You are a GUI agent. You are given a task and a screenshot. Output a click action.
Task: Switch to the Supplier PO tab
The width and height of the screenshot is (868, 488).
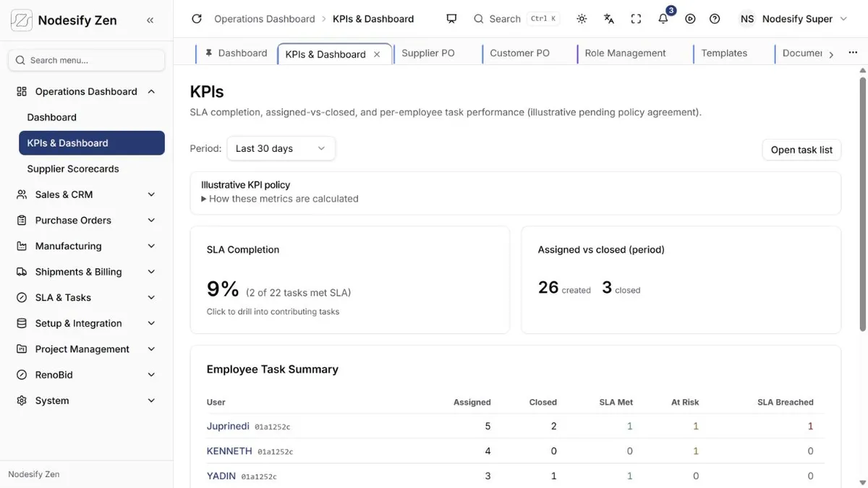point(428,53)
